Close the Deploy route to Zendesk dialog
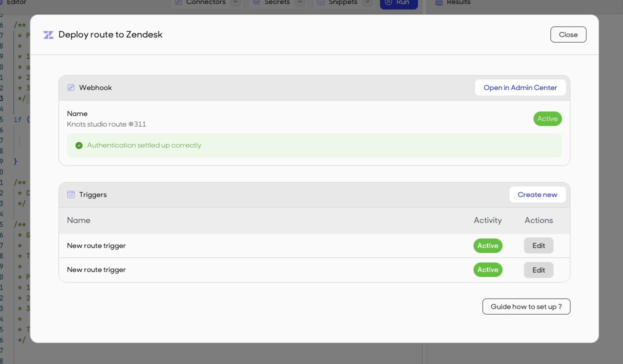Viewport: 623px width, 364px height. [x=568, y=34]
